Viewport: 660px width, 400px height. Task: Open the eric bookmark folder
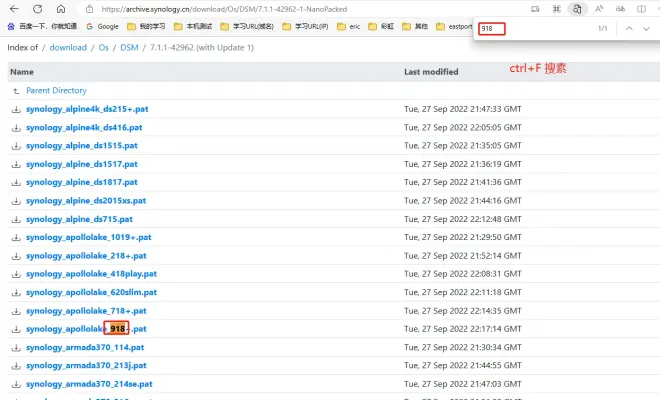(x=349, y=26)
